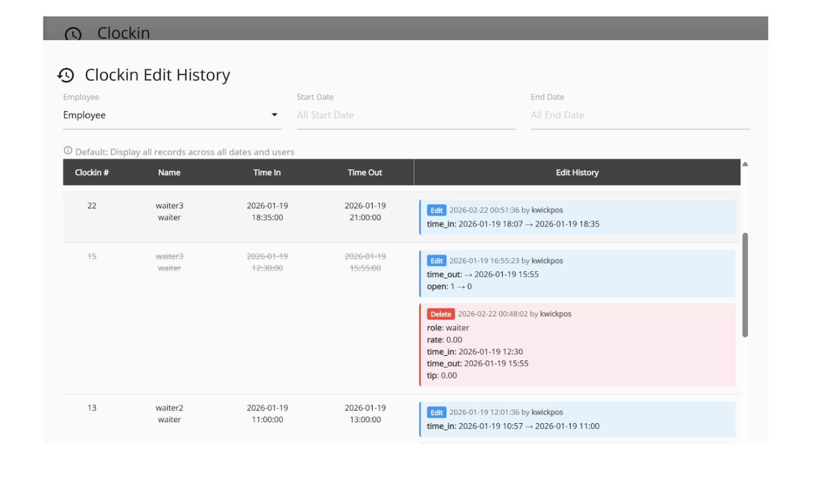Click the time_in change from 10:57 to 11:00
The width and height of the screenshot is (832, 504).
(x=513, y=426)
